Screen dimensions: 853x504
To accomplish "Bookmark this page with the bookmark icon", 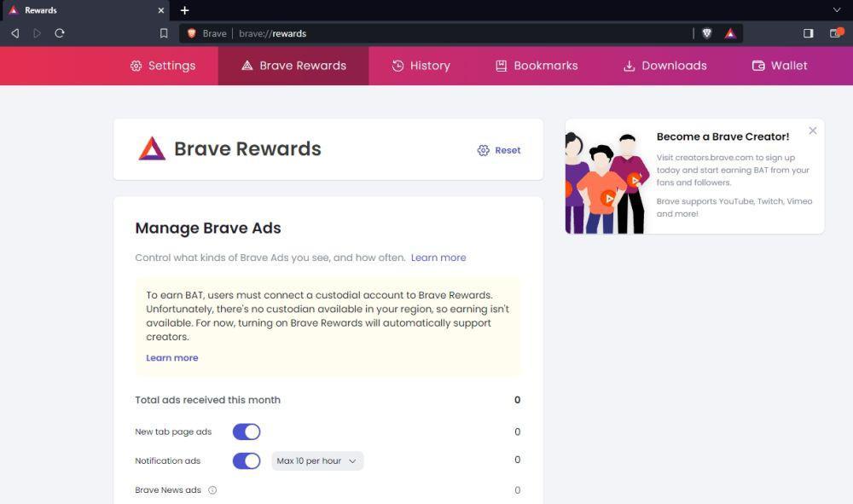I will click(x=164, y=34).
